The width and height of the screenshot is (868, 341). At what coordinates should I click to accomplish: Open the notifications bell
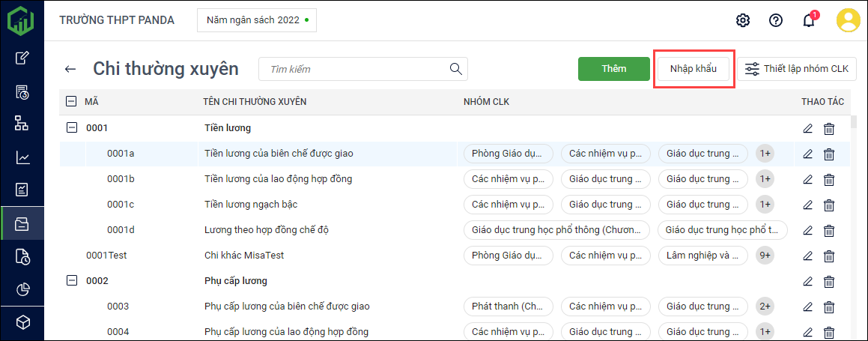pos(809,20)
